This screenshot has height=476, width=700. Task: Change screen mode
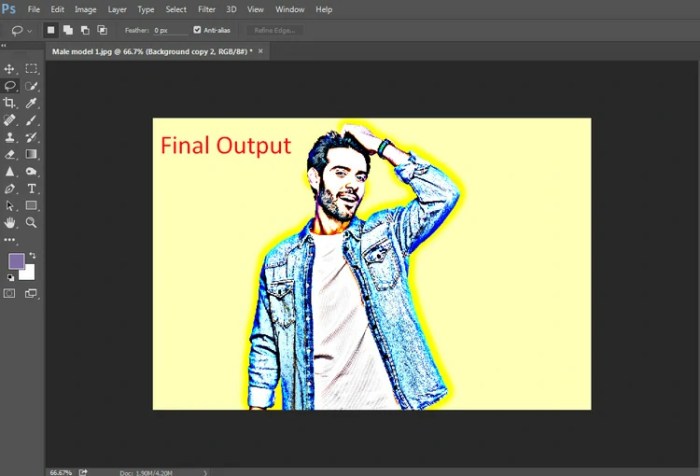31,293
